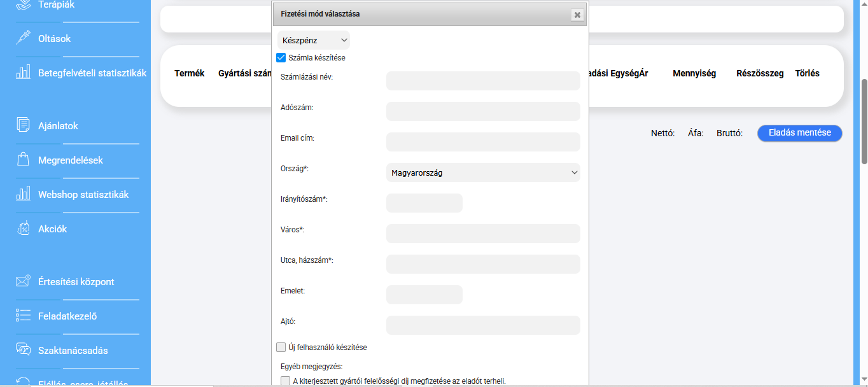
Task: Open the Akciók discount icon
Action: coord(23,229)
